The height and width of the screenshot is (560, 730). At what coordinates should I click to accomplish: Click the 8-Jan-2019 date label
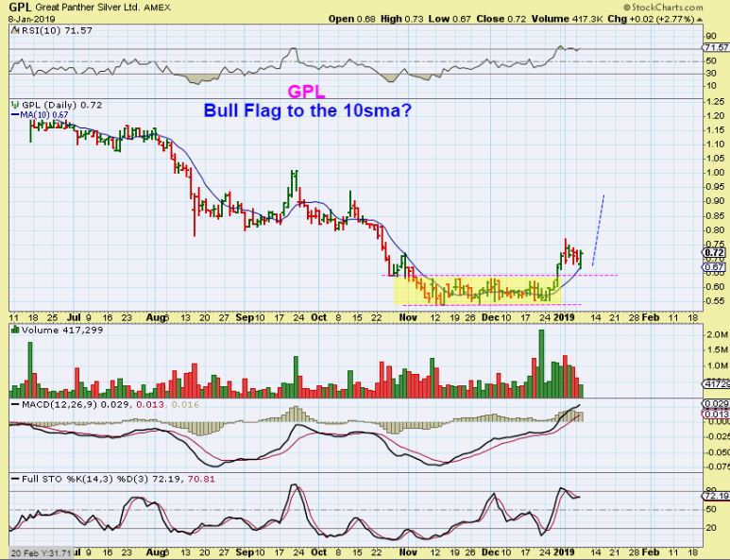[32, 19]
